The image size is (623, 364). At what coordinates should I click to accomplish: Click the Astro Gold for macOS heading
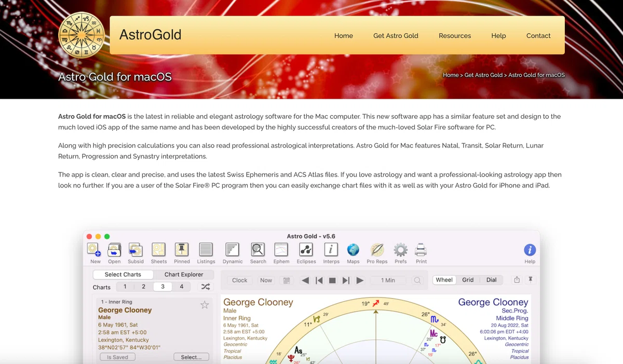(115, 77)
